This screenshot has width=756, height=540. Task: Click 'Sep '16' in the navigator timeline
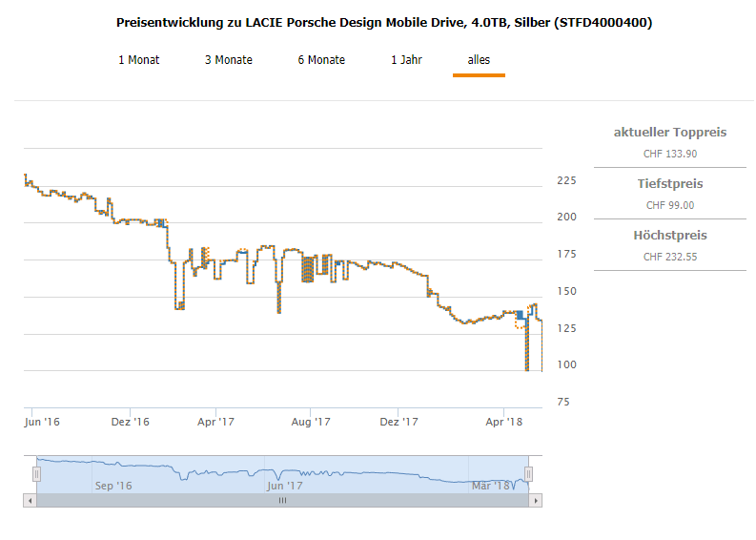tap(113, 486)
